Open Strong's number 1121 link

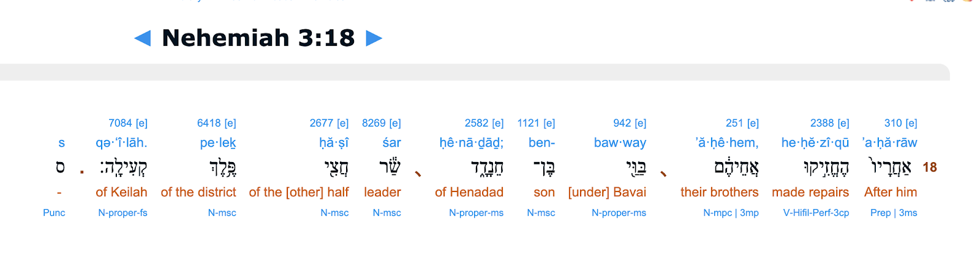tap(528, 123)
